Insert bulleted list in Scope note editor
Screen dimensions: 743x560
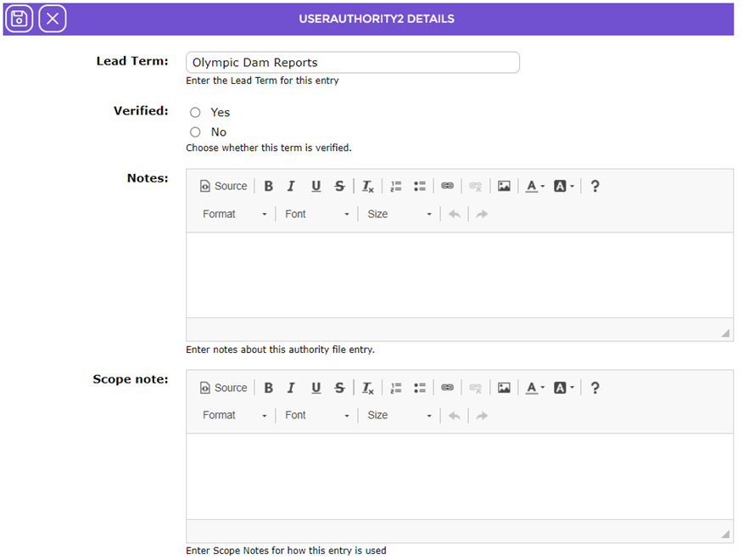point(419,388)
